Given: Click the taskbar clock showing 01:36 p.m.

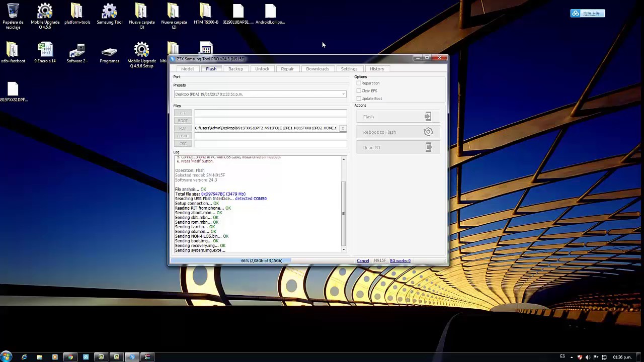Looking at the screenshot, I should 622,357.
